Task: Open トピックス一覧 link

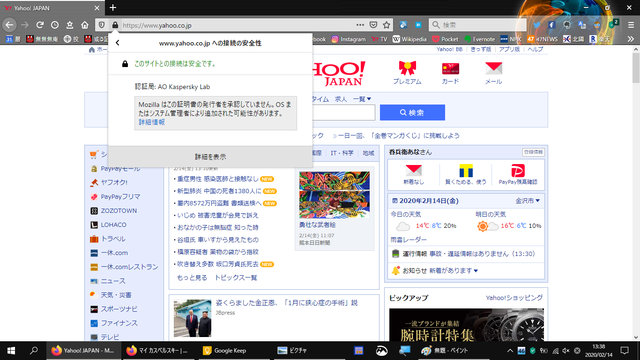Action: (236, 278)
